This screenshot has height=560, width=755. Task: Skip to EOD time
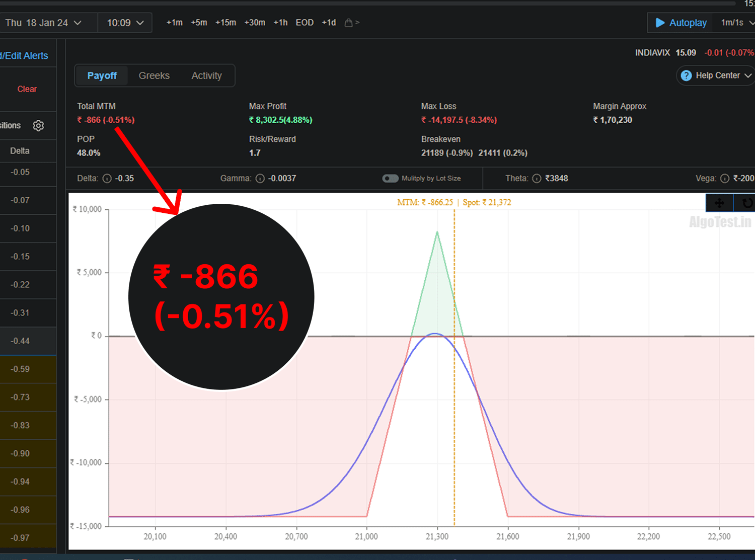pyautogui.click(x=305, y=23)
